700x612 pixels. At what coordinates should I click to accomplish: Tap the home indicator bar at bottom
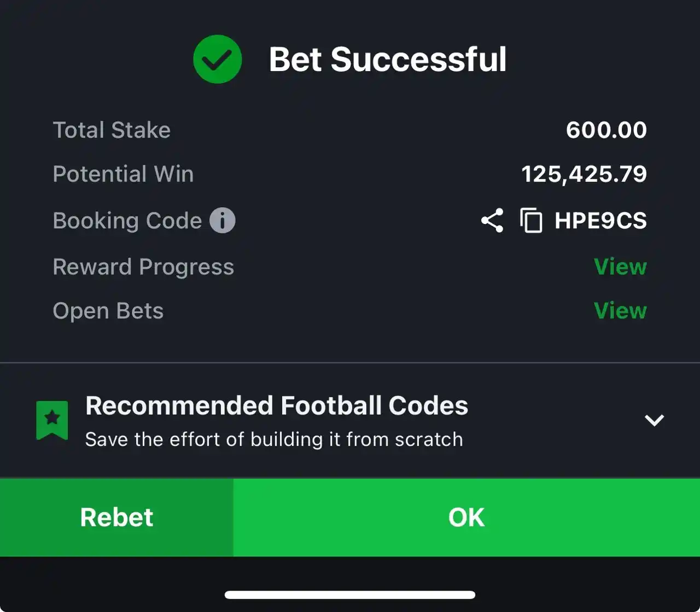coord(350,595)
